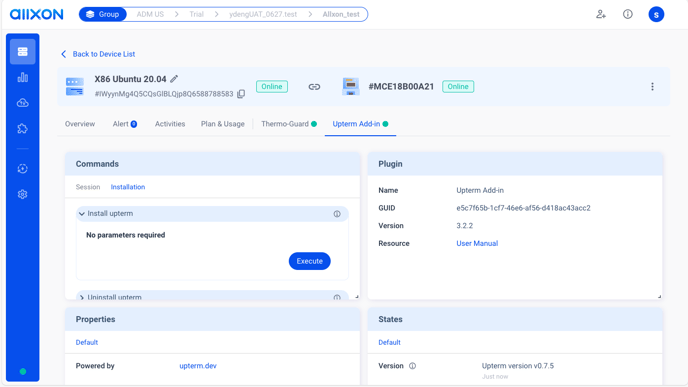Switch to the Thermo-Guard tab
This screenshot has width=688, height=387.
pyautogui.click(x=289, y=124)
